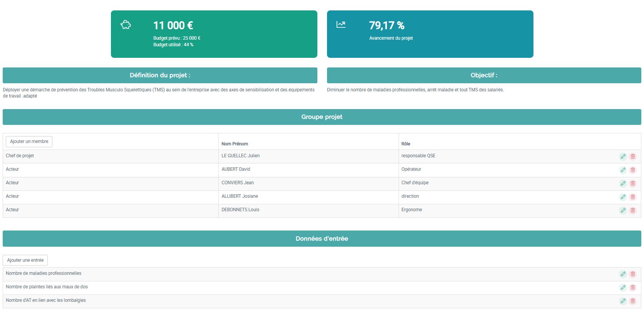Select the name 'CONVIERS Jean'
Image resolution: width=644 pixels, height=313 pixels.
pyautogui.click(x=238, y=183)
